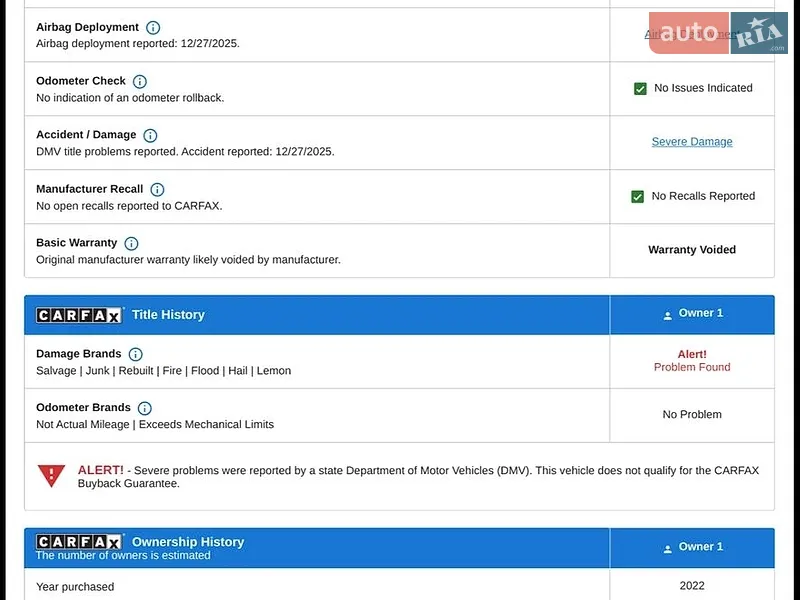Click the CARFAX logo in Ownership History header
This screenshot has height=600, width=800.
click(x=80, y=541)
